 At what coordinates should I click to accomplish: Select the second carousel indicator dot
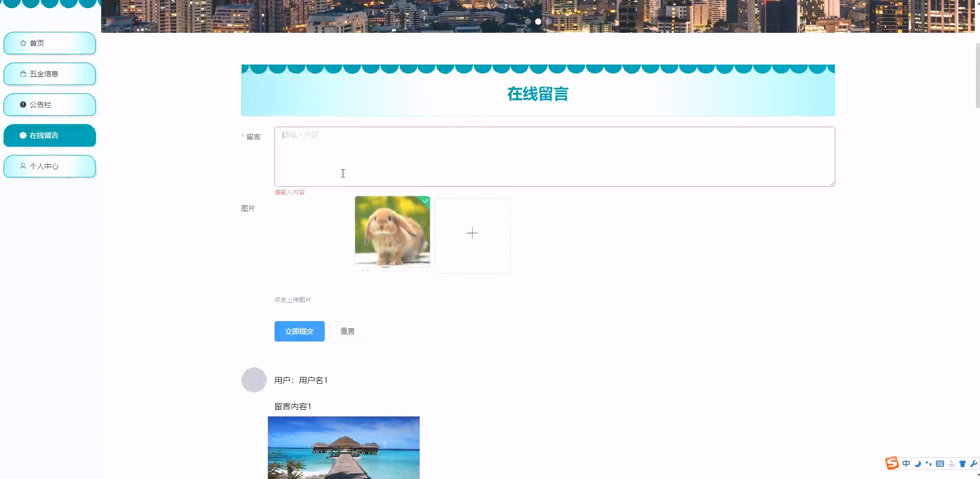click(x=538, y=22)
